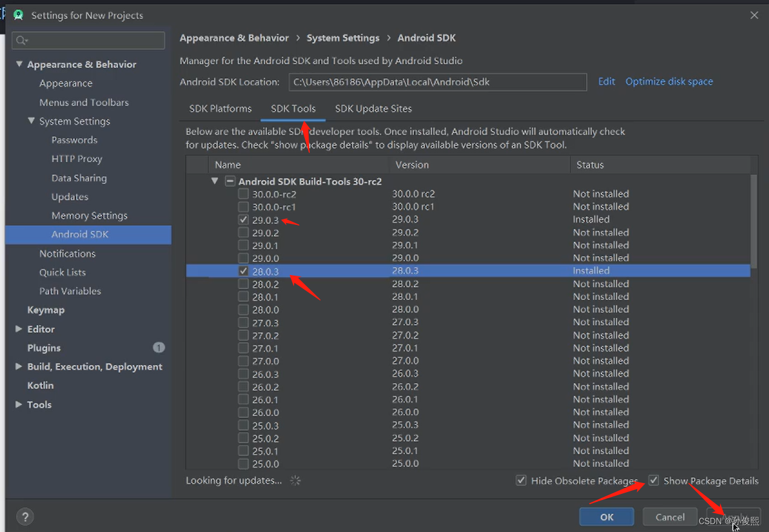Click System Settings in the breadcrumb
769x532 pixels.
tap(343, 37)
